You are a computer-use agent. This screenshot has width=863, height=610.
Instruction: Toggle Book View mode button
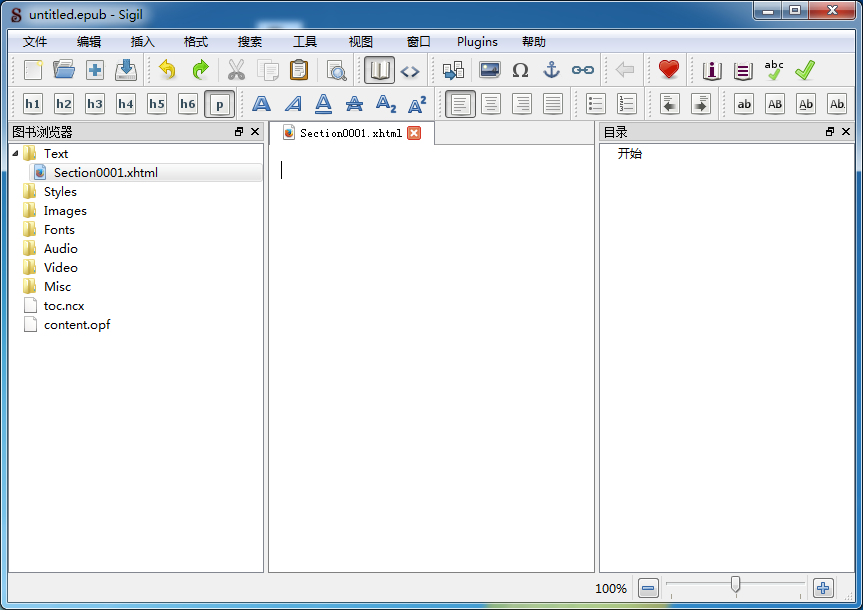pyautogui.click(x=379, y=70)
